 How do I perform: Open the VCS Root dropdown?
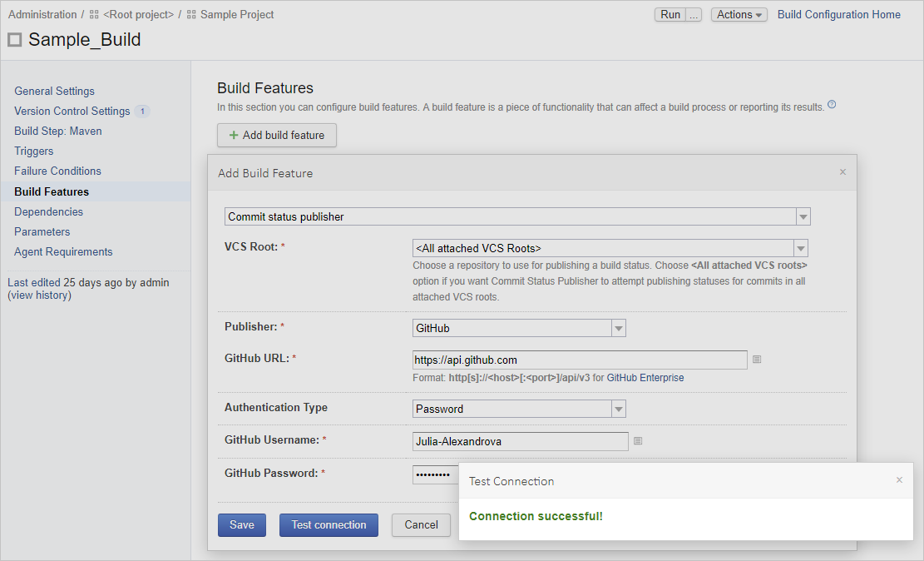(x=800, y=247)
